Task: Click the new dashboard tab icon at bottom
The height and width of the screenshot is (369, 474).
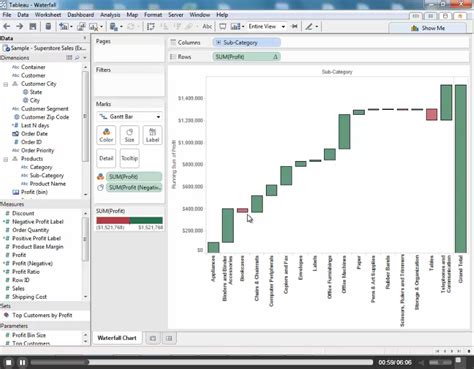Action: click(169, 338)
